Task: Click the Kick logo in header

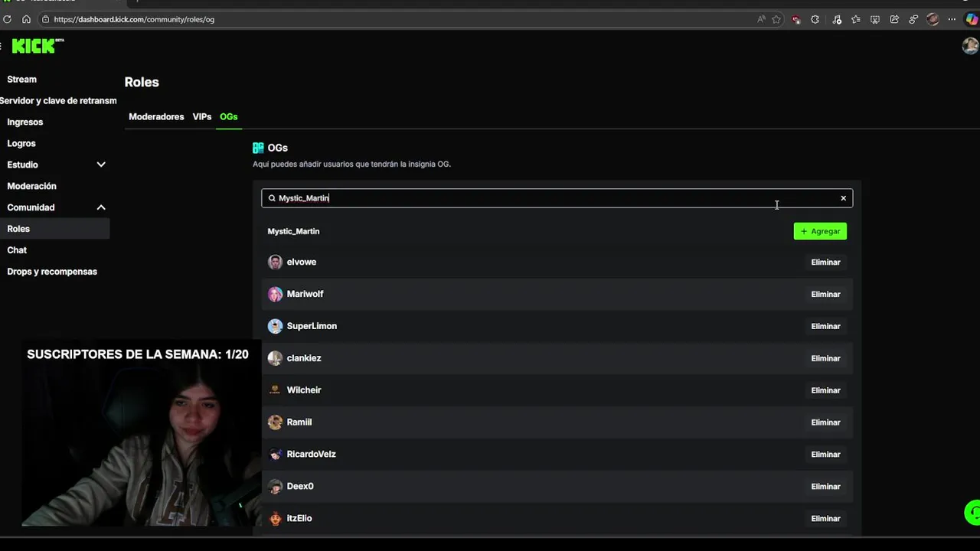Action: pos(37,46)
